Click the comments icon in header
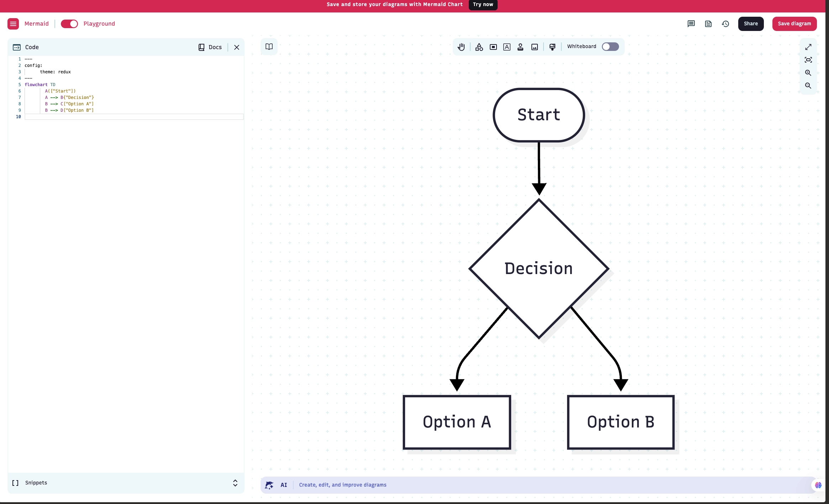The width and height of the screenshot is (829, 504). coord(691,24)
